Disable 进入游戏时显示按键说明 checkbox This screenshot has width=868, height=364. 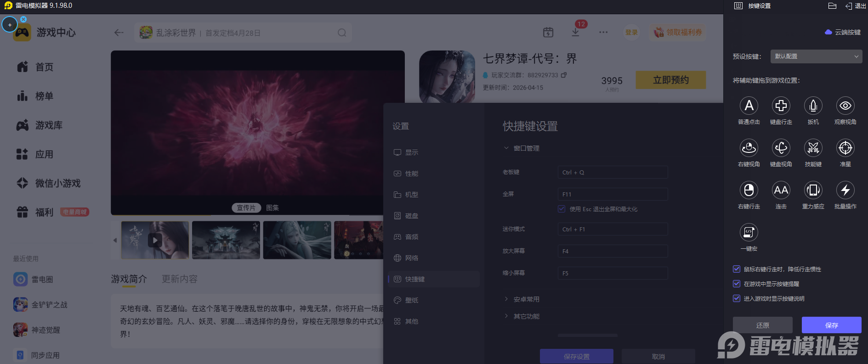point(737,298)
